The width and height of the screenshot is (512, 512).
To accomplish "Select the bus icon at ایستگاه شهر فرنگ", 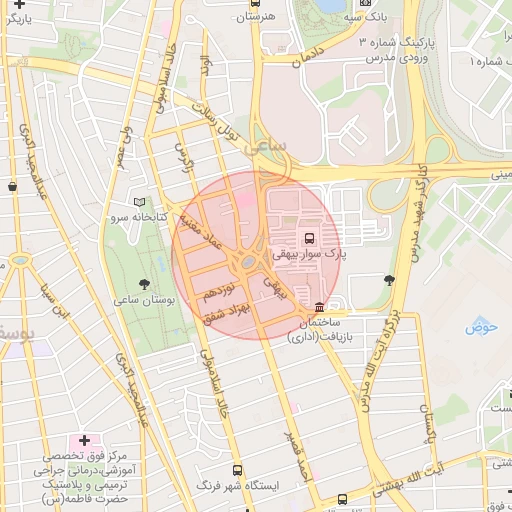I will (x=237, y=470).
